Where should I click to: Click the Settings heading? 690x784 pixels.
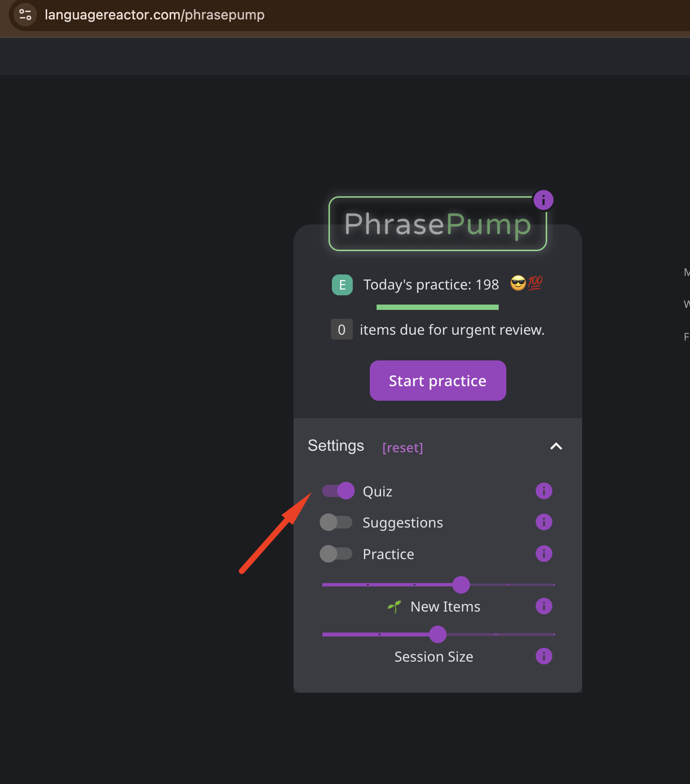pos(336,445)
